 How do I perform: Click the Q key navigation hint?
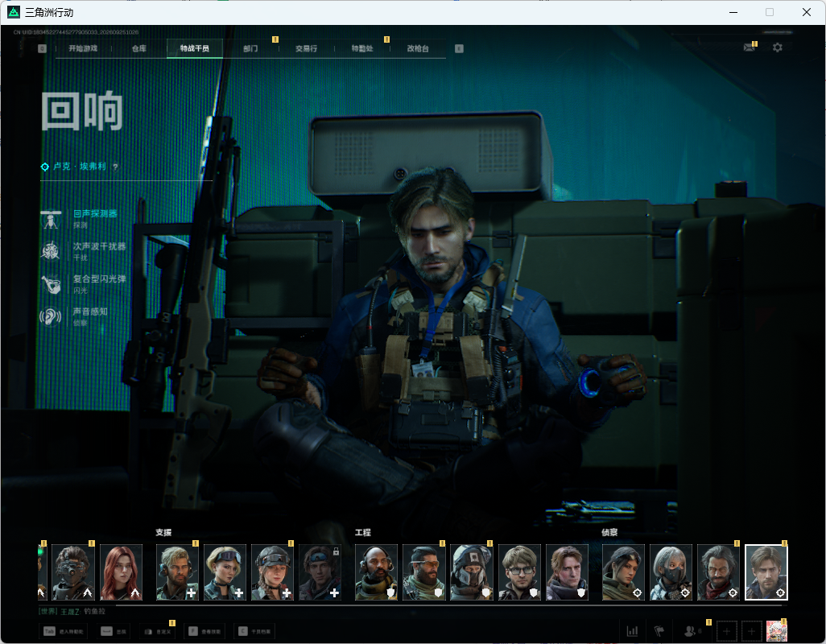click(42, 48)
